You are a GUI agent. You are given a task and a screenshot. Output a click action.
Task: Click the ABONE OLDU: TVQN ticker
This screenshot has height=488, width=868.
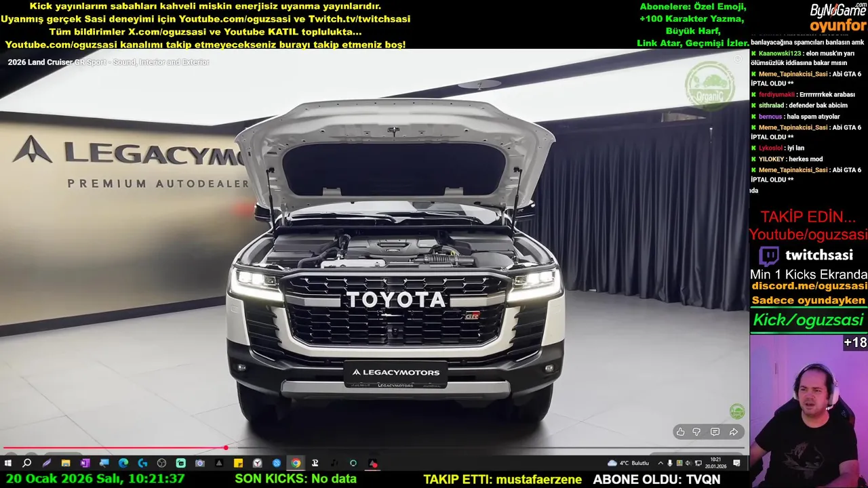click(x=656, y=479)
